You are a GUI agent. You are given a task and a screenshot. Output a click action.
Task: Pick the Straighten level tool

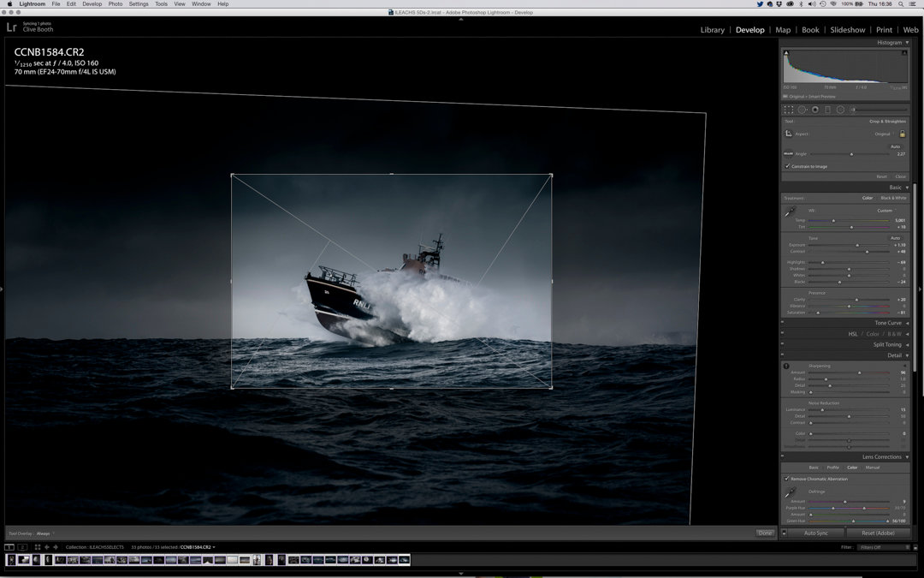788,154
